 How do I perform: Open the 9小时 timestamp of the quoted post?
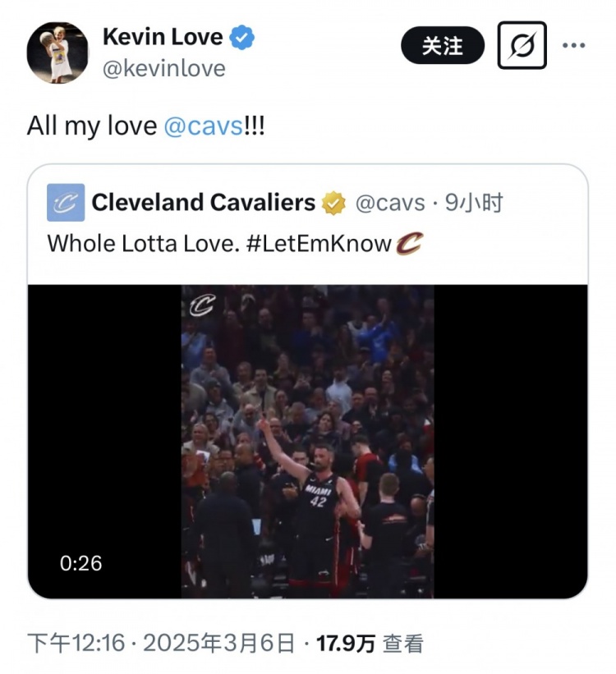pos(474,203)
